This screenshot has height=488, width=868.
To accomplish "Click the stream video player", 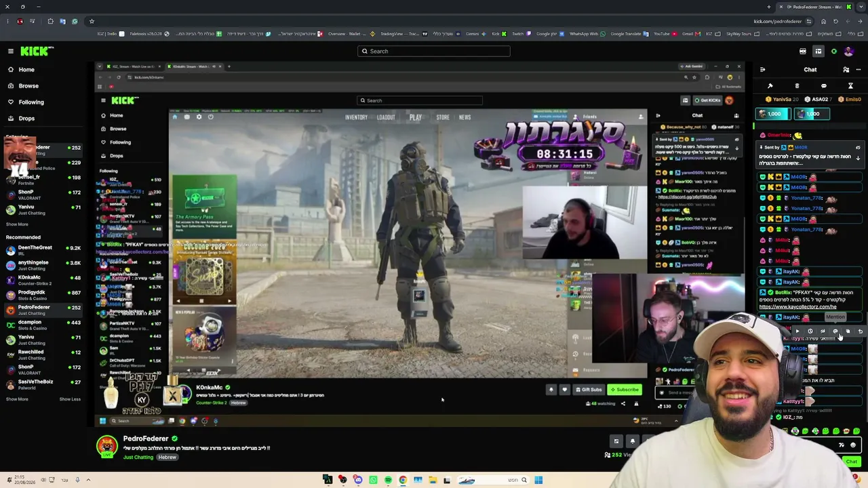I will 420,244.
